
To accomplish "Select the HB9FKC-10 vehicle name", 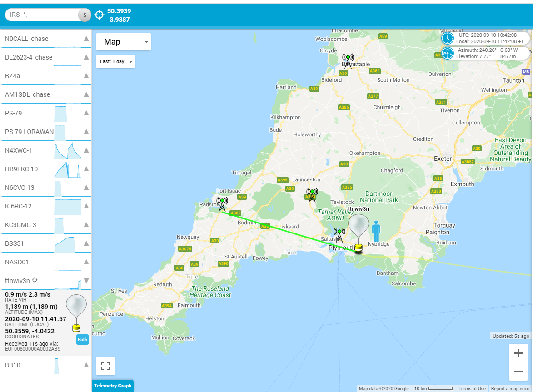I will click(21, 169).
